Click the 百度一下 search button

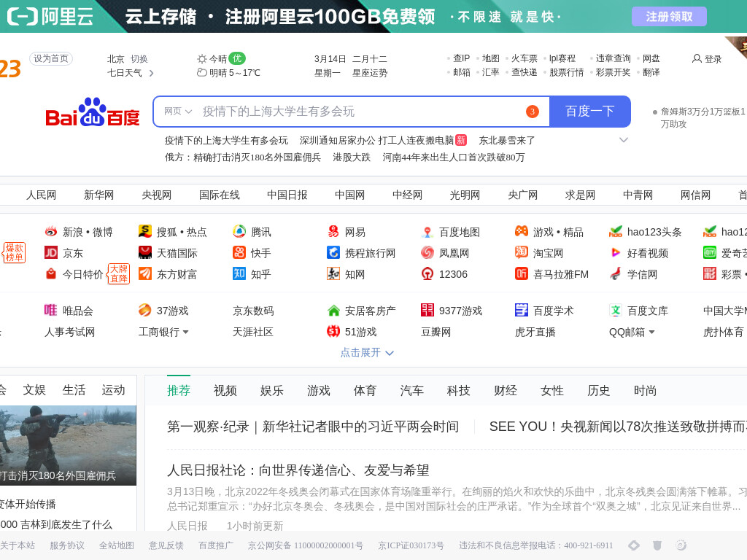[x=589, y=112]
